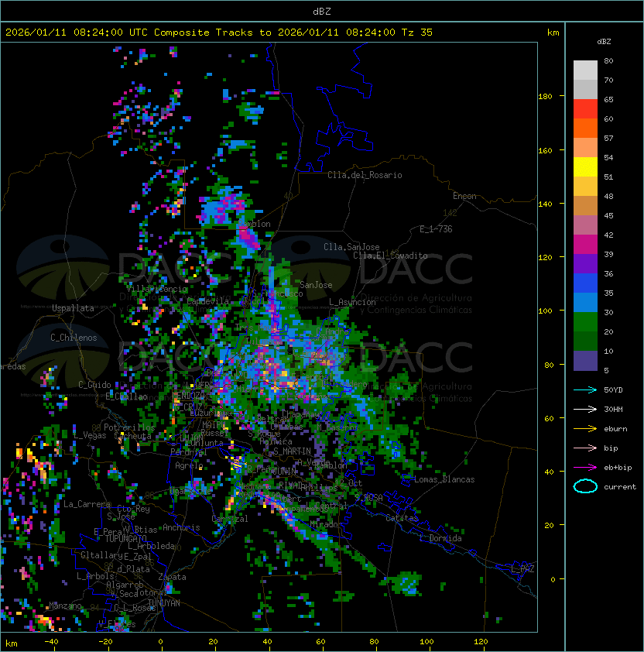The height and width of the screenshot is (652, 644).
Task: Click the '50YD' legend label
Action: 613,390
